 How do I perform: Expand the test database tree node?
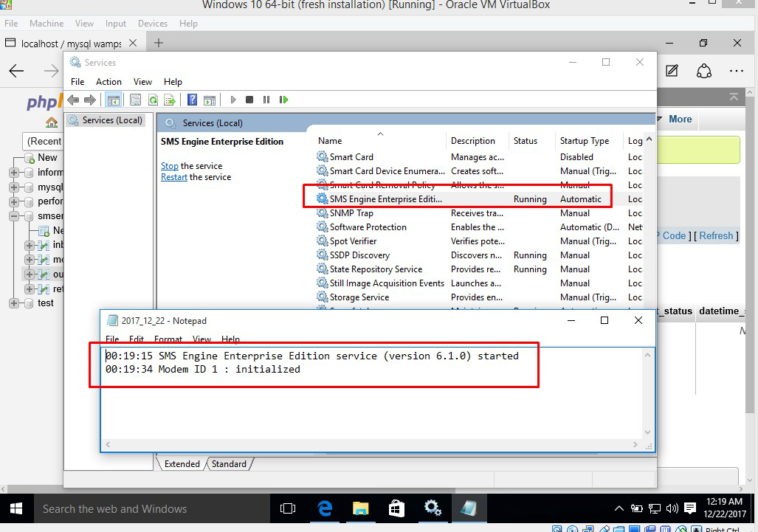pos(14,303)
